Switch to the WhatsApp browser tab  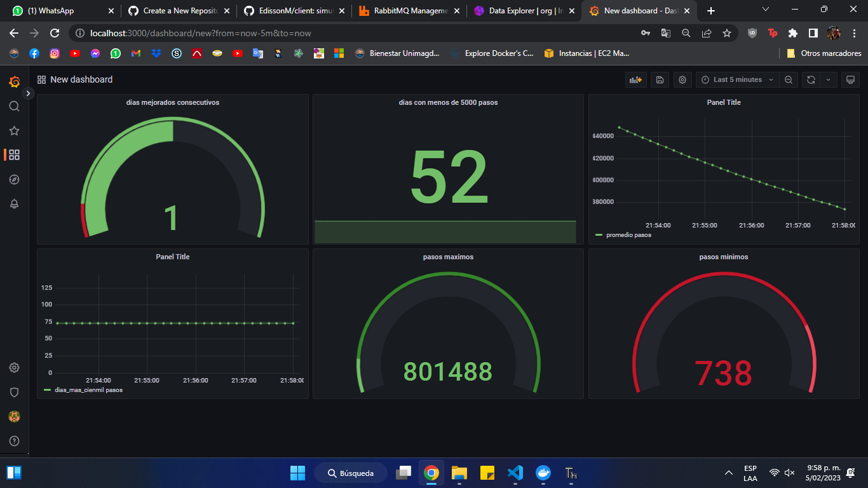click(x=62, y=11)
